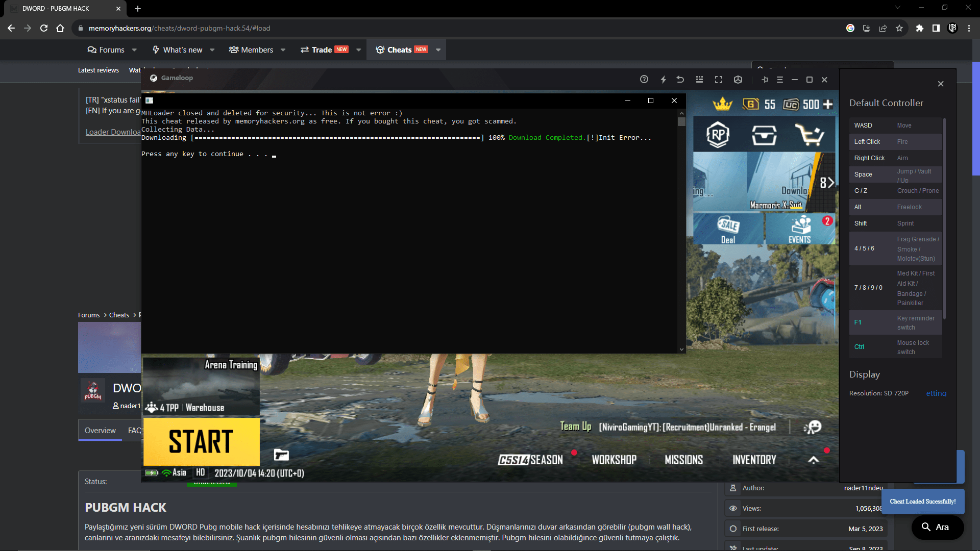
Task: Open the Gameloop hamburger menu
Action: pos(780,80)
